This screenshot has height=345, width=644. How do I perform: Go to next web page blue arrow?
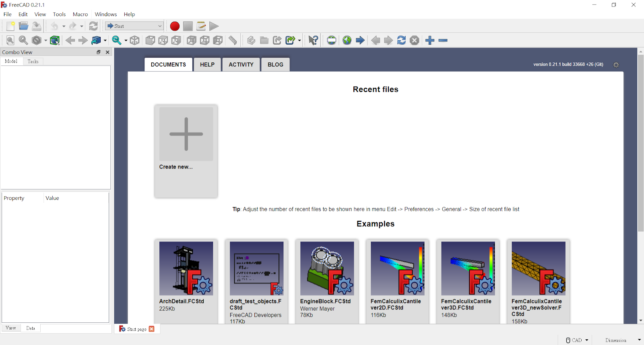[360, 40]
